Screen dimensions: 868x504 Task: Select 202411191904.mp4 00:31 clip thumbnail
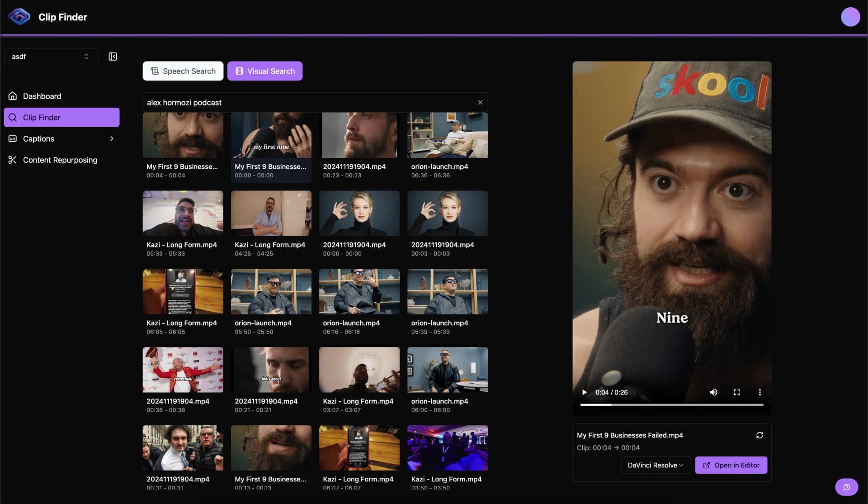(x=183, y=448)
